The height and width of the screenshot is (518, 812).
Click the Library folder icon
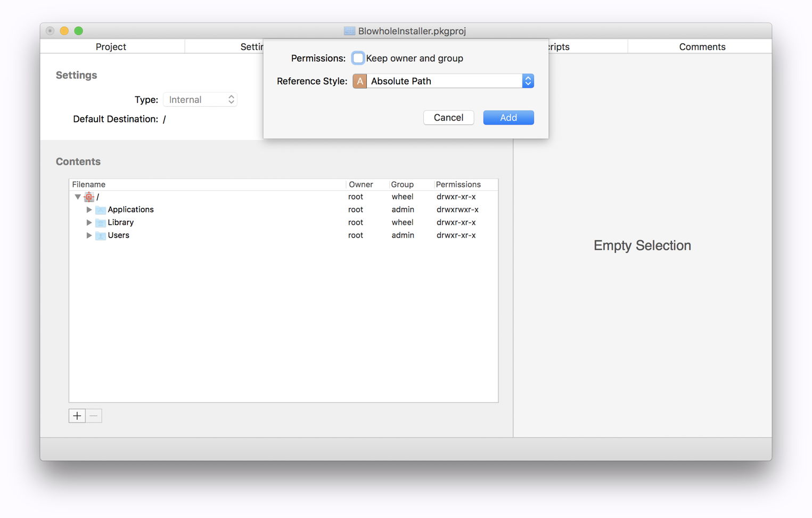click(100, 222)
